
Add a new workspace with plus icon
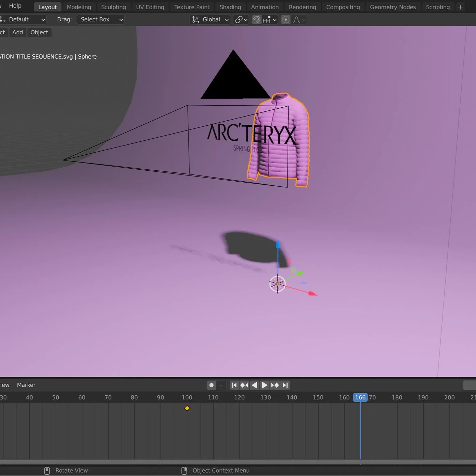460,7
